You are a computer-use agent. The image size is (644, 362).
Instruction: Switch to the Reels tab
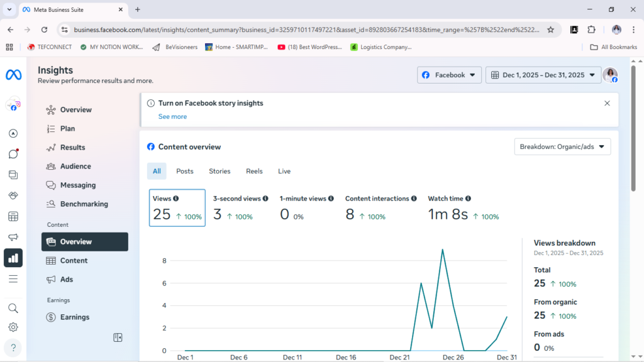pos(254,171)
